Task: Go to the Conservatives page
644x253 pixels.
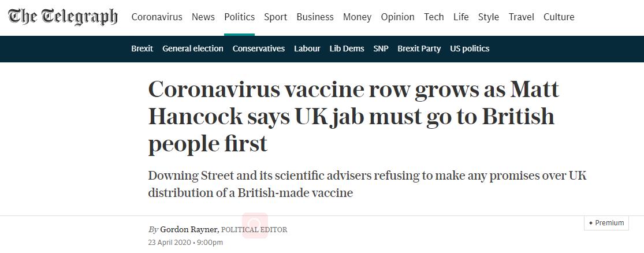Action: 258,49
